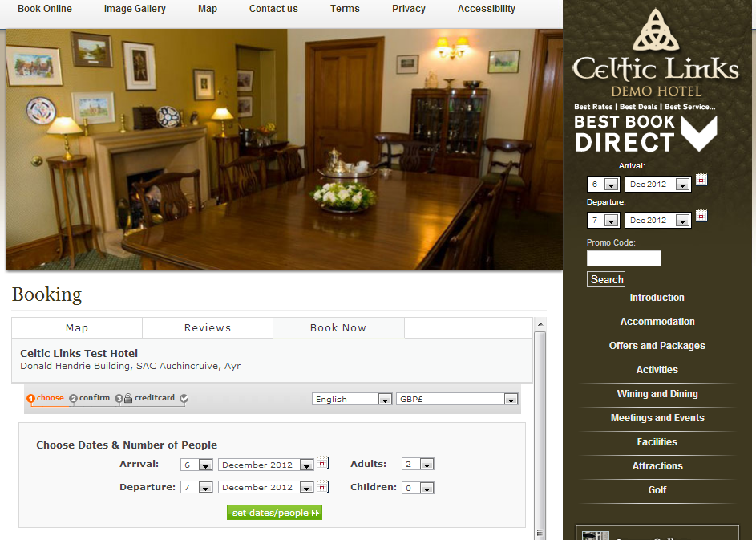The image size is (756, 540).
Task: Click the dining room hero photo
Action: [285, 149]
